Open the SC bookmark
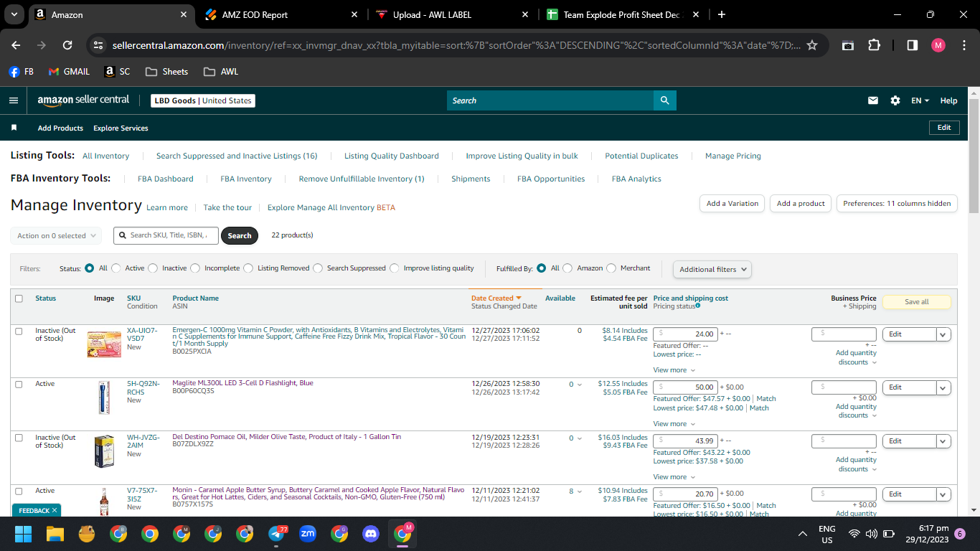Screen dimensions: 980x551 118,72
